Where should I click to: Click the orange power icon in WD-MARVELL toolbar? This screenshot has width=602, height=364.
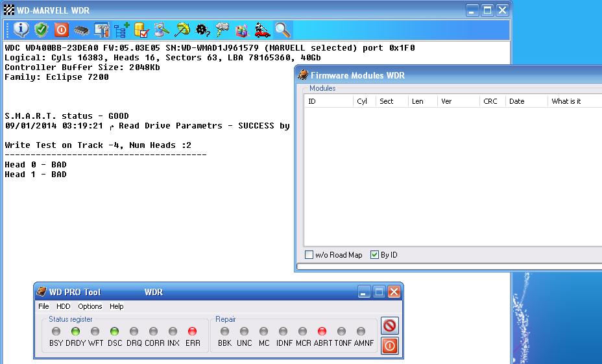click(61, 30)
